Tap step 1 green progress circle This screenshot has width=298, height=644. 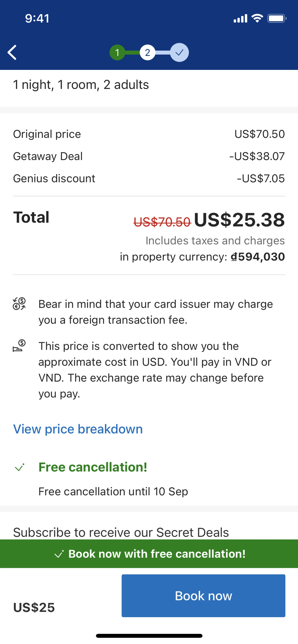[117, 53]
